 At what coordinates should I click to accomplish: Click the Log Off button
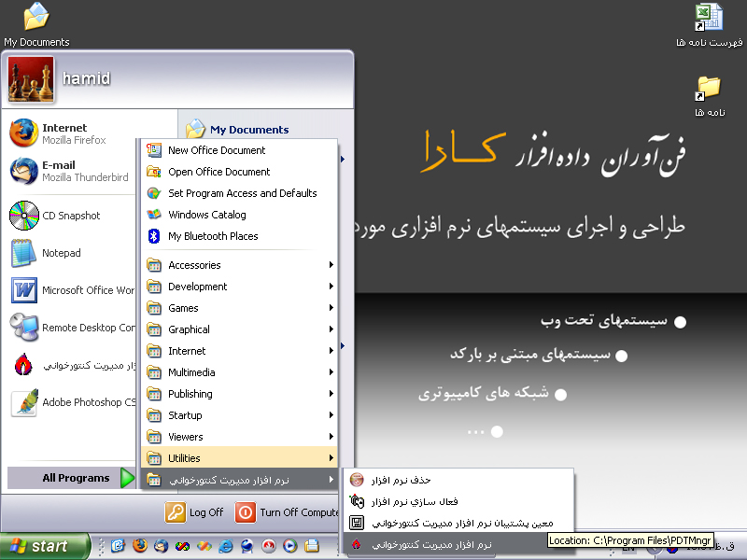tap(195, 512)
